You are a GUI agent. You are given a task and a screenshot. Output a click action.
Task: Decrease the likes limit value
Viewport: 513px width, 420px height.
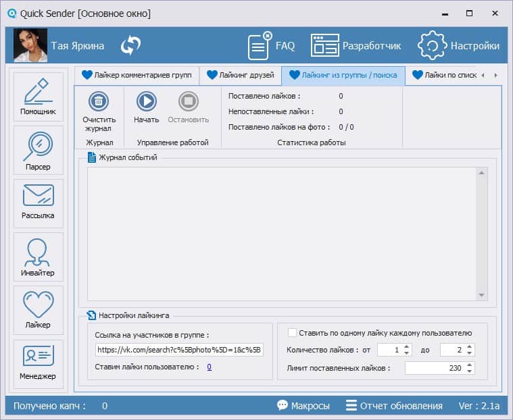click(x=469, y=371)
